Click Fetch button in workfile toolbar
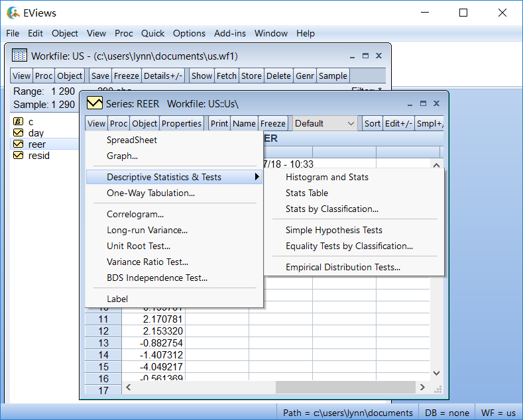Image resolution: width=523 pixels, height=420 pixels. (x=227, y=76)
